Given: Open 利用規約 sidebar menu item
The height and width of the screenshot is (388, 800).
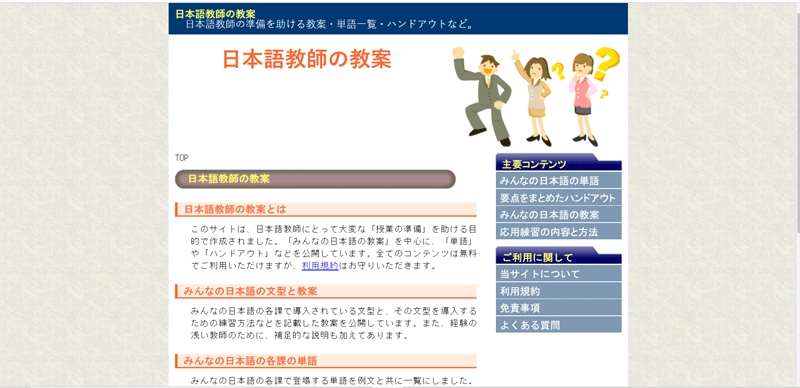Looking at the screenshot, I should click(x=559, y=290).
